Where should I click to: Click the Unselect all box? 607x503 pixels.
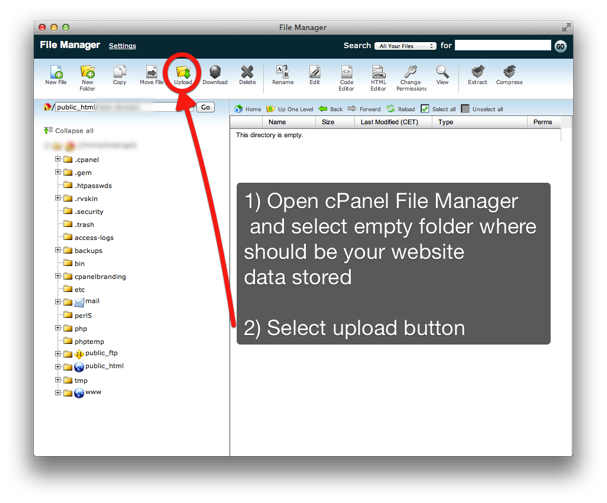(x=465, y=109)
